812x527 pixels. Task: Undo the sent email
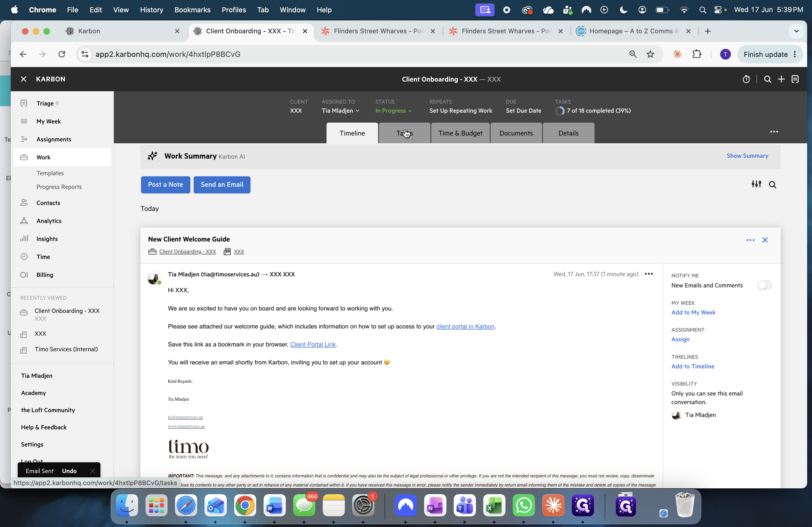point(69,471)
